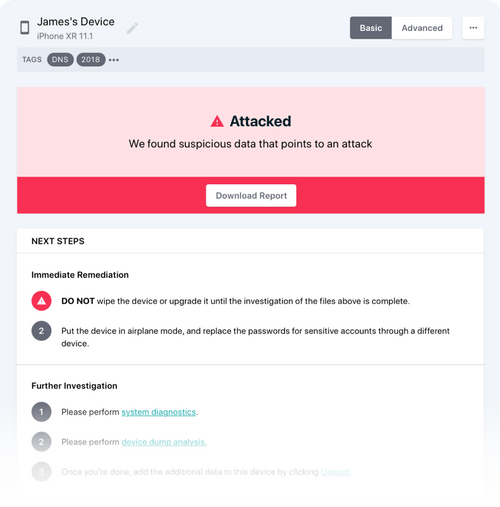Click step 2 circle under Immediate Remediation
The width and height of the screenshot is (500, 507).
point(41,331)
